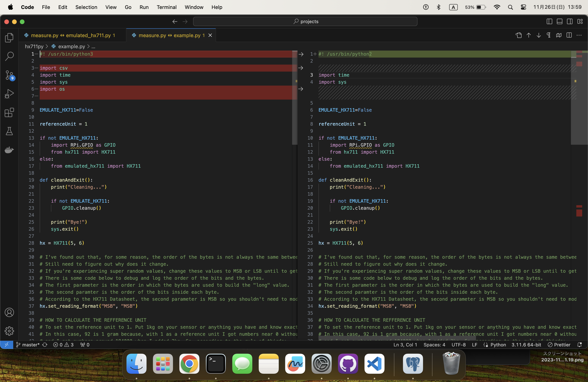Select the Extensions icon in the activity bar
The image size is (588, 382).
(9, 112)
